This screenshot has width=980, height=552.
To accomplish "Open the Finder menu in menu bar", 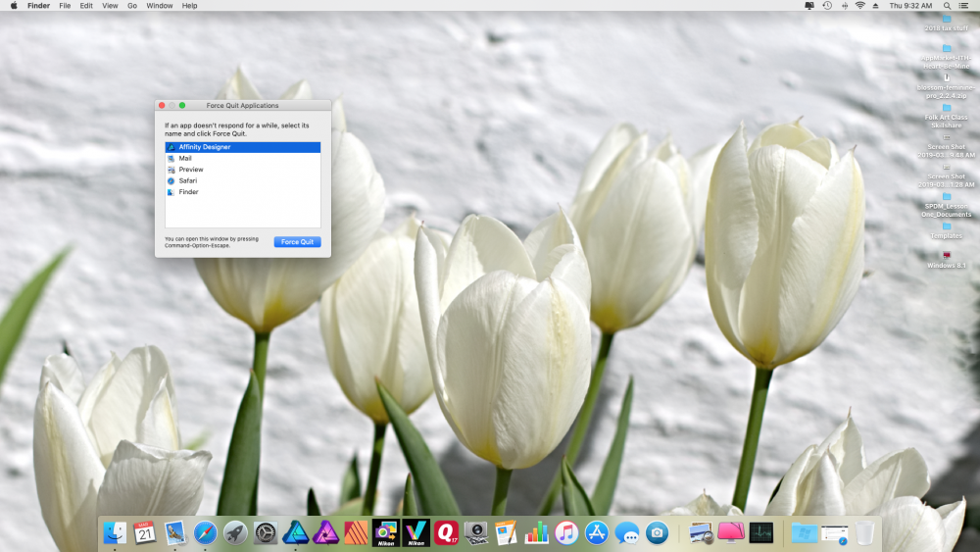I will point(39,6).
